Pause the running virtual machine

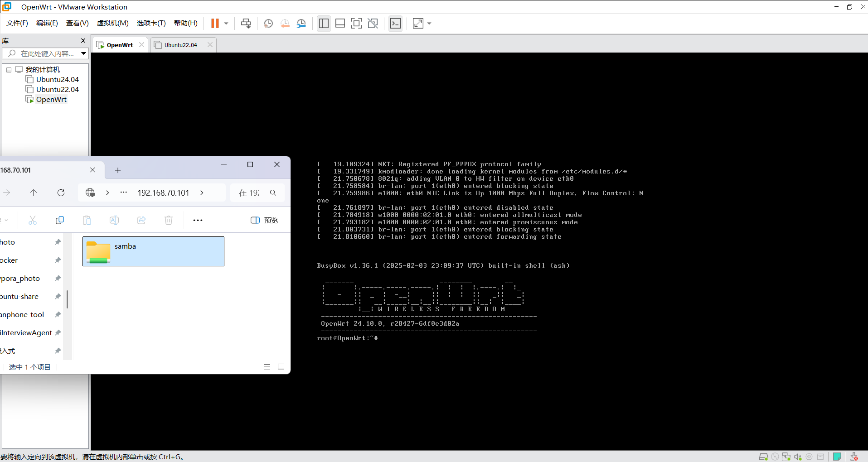(x=215, y=24)
